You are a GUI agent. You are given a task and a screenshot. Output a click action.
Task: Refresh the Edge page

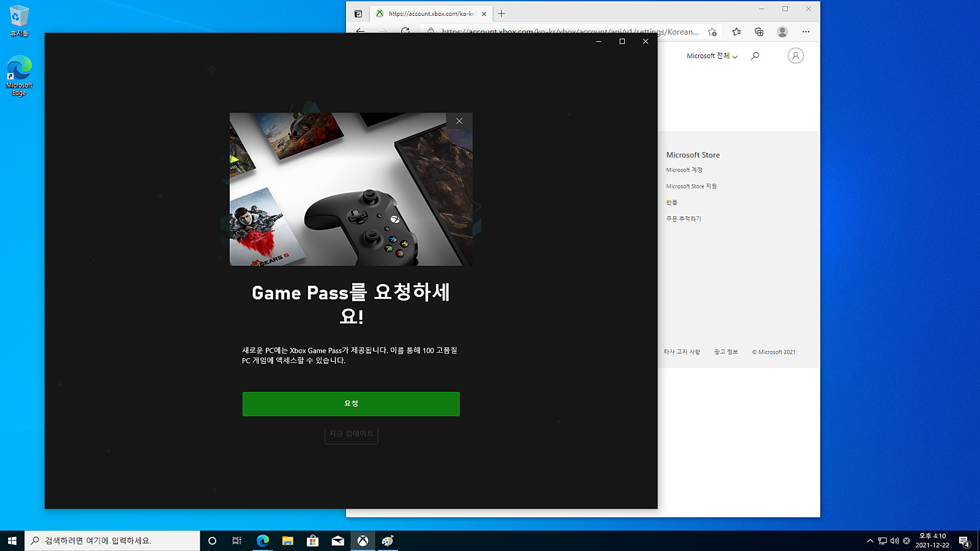click(405, 31)
